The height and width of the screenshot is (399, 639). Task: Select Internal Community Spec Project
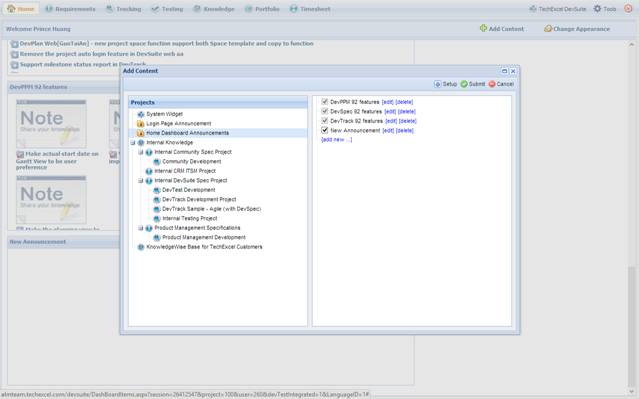[193, 152]
